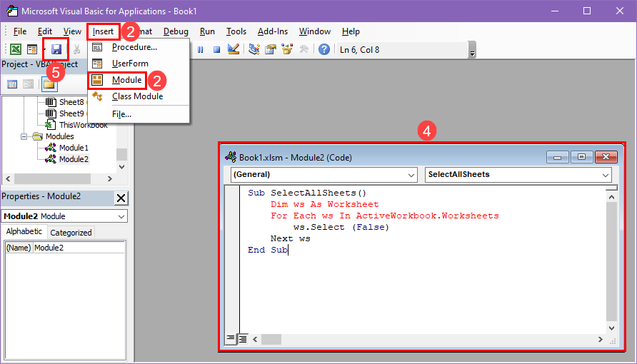This screenshot has height=364, width=637.
Task: Switch to the Categorized properties tab
Action: point(71,233)
